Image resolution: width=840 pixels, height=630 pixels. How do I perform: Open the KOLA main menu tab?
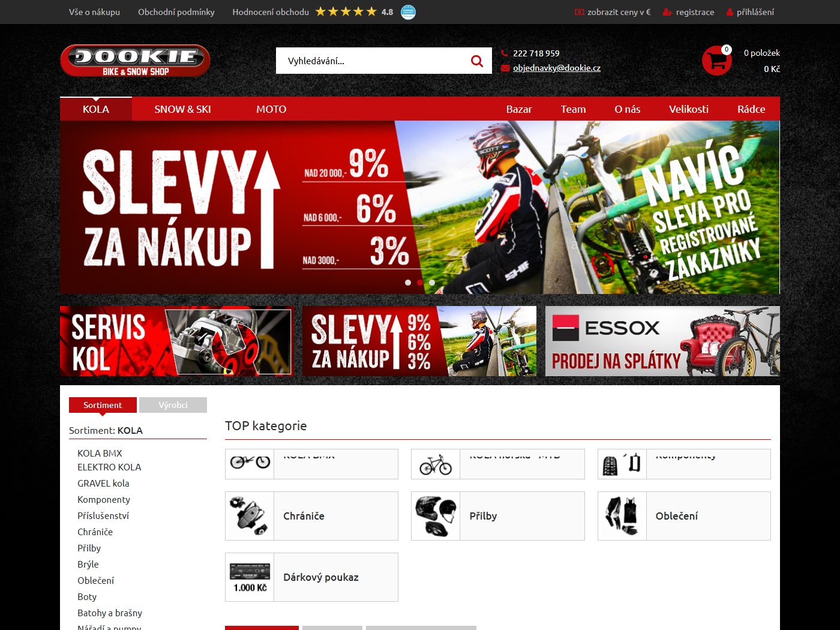(x=96, y=109)
